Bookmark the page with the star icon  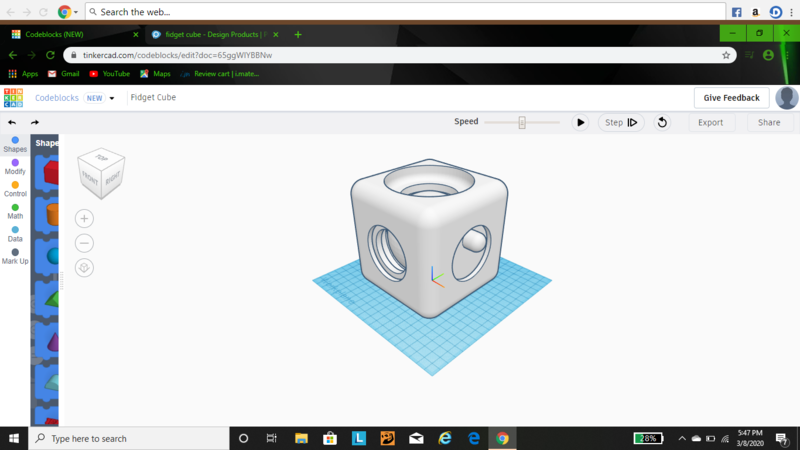726,55
